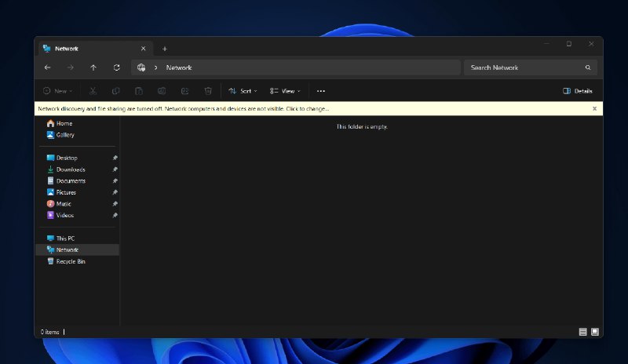Switch to large thumbnails view in status bar

point(595,332)
